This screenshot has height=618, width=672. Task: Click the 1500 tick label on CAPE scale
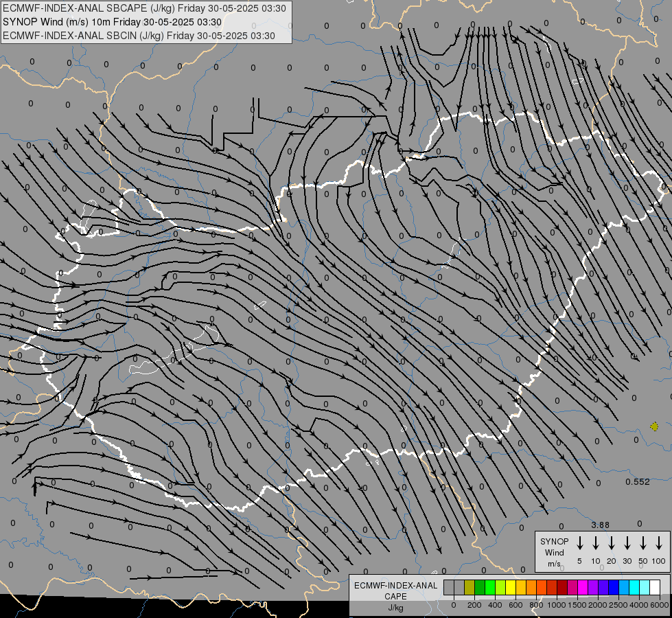[x=577, y=605]
